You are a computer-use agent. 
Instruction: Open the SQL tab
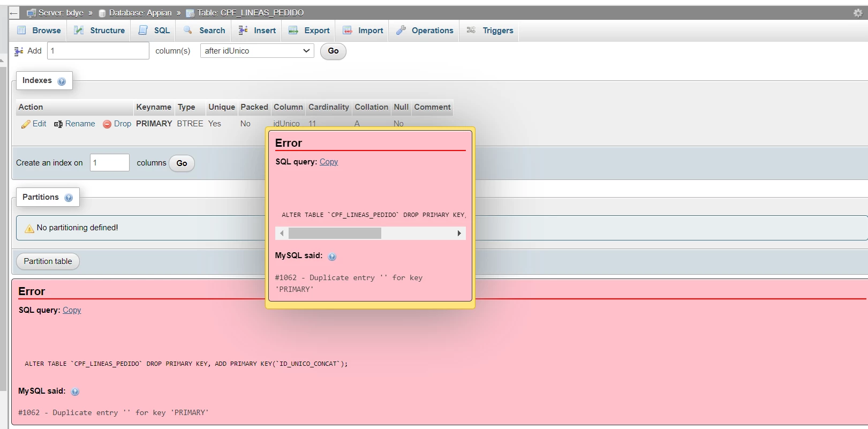click(154, 31)
